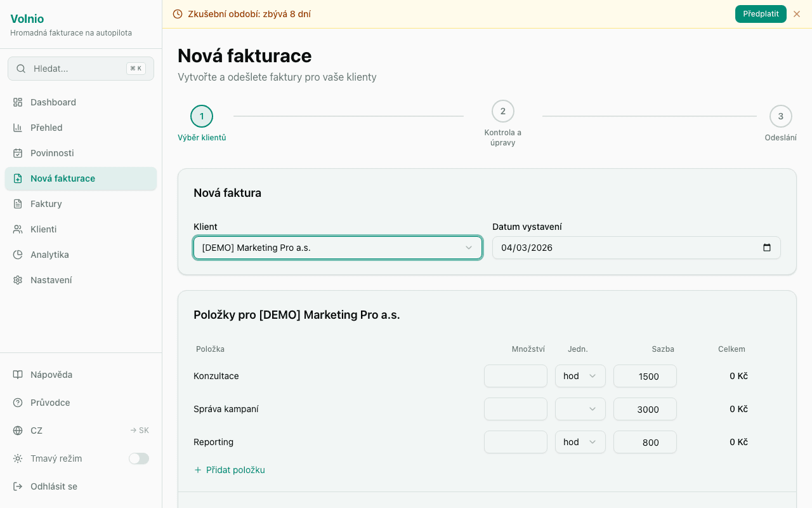Image resolution: width=812 pixels, height=508 pixels.
Task: Click the Povinnosti calendar check icon
Action: click(18, 153)
